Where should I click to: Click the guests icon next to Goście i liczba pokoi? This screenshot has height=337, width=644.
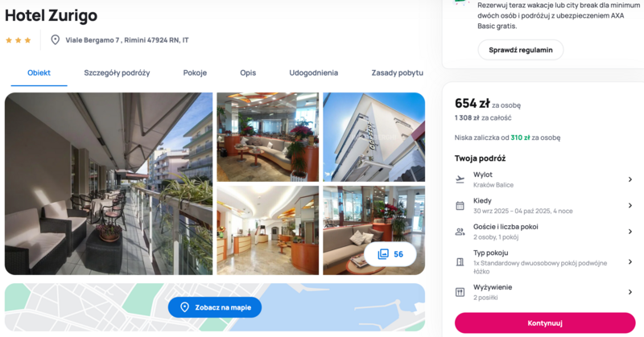(x=460, y=232)
